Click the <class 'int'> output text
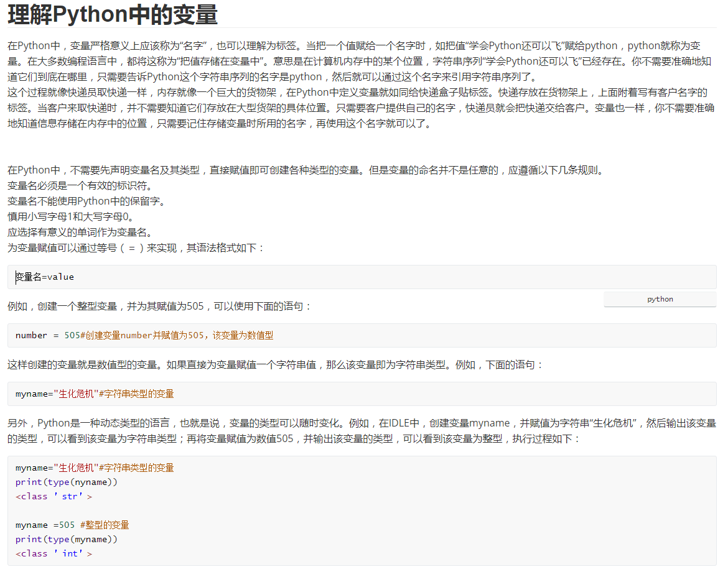 (x=53, y=553)
